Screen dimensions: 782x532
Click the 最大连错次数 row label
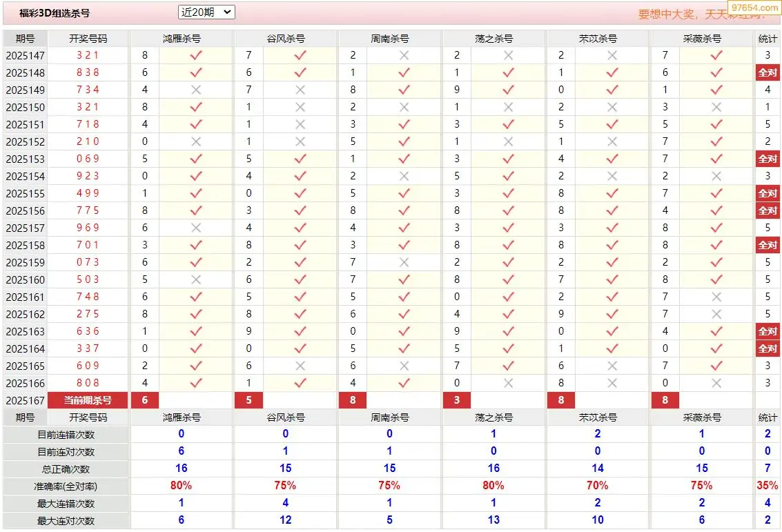(66, 504)
